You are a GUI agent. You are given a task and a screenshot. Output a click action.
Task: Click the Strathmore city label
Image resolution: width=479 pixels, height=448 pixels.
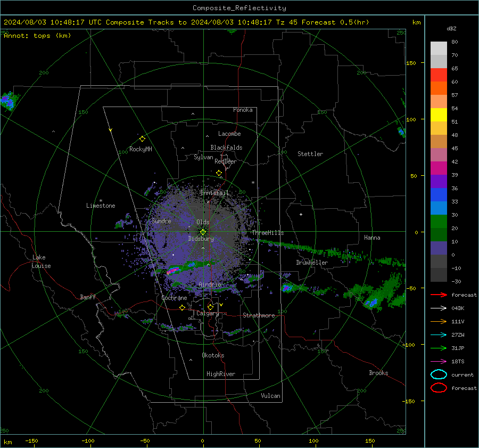coord(259,315)
